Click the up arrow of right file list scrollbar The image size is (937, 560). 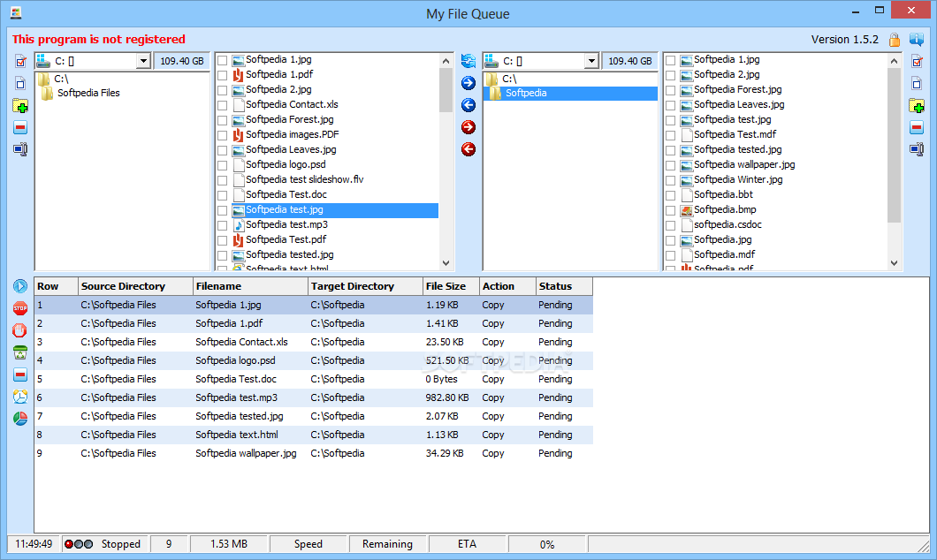coord(894,61)
